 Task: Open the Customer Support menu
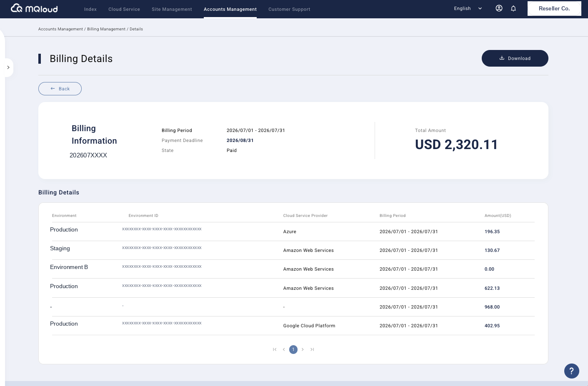[x=289, y=9]
